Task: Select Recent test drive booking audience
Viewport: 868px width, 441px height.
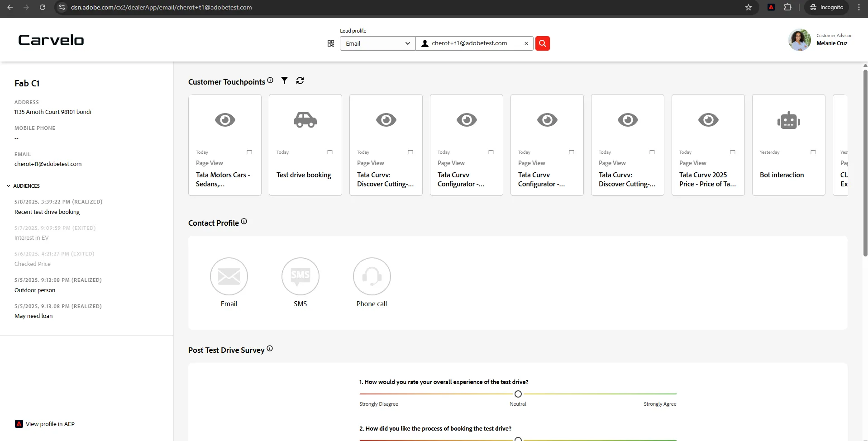Action: click(x=47, y=212)
